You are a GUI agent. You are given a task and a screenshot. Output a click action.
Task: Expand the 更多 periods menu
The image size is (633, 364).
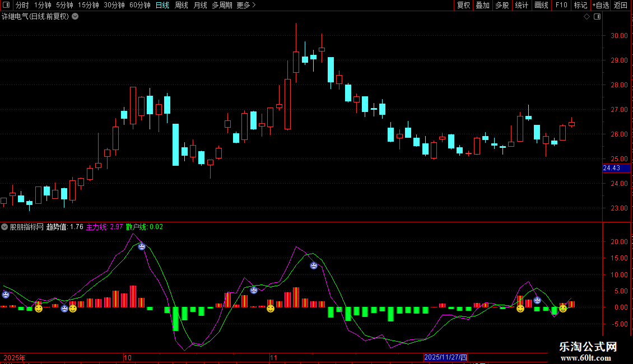[x=246, y=5]
